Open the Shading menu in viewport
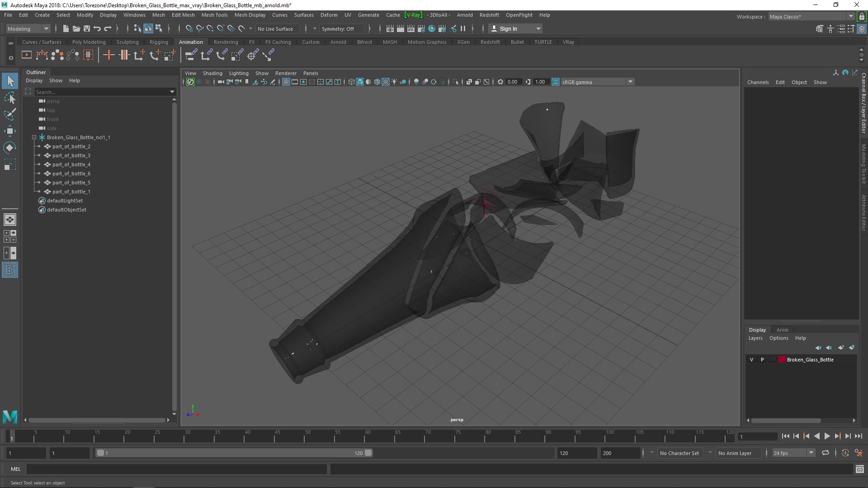Image resolution: width=868 pixels, height=488 pixels. coord(213,73)
